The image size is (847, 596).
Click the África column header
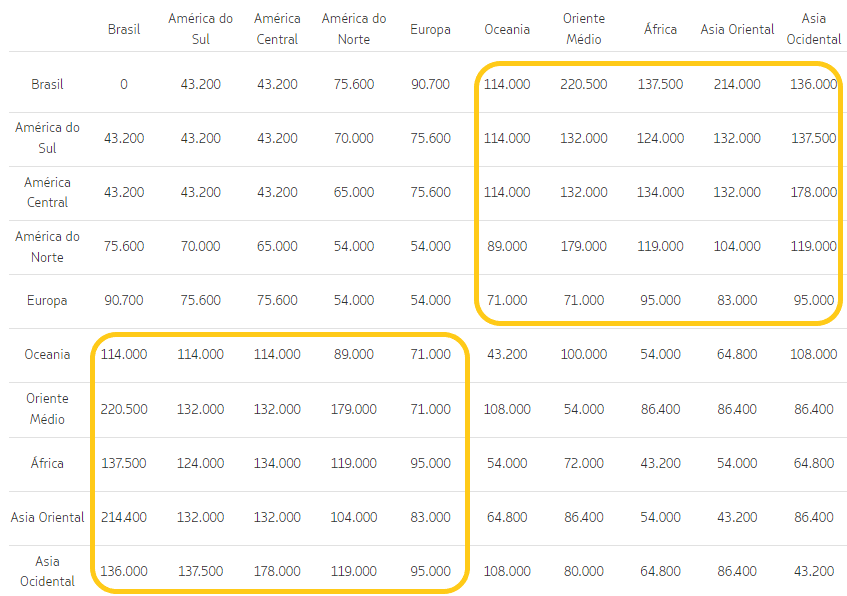point(660,29)
